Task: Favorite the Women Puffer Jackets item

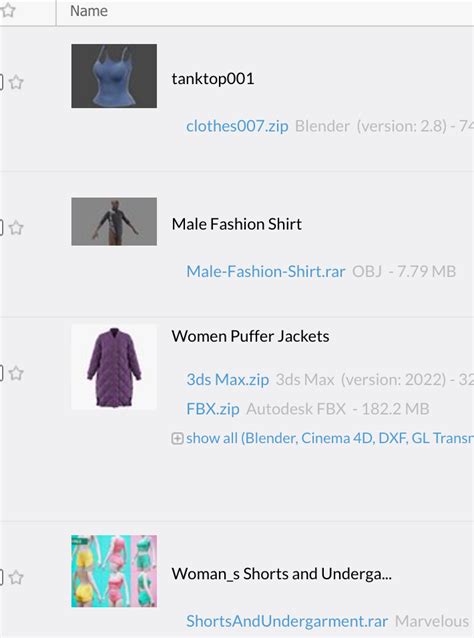Action: (x=16, y=373)
